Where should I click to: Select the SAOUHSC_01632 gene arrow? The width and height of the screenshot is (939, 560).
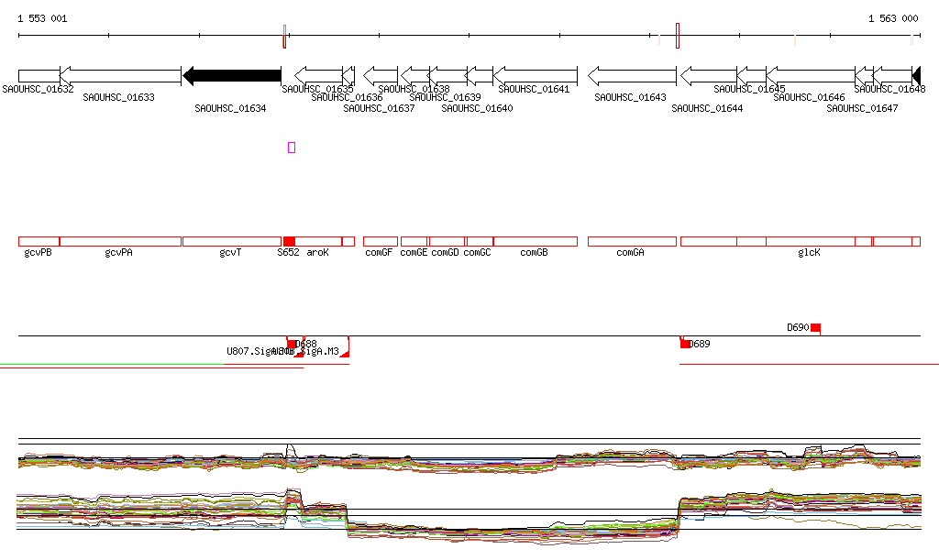39,76
